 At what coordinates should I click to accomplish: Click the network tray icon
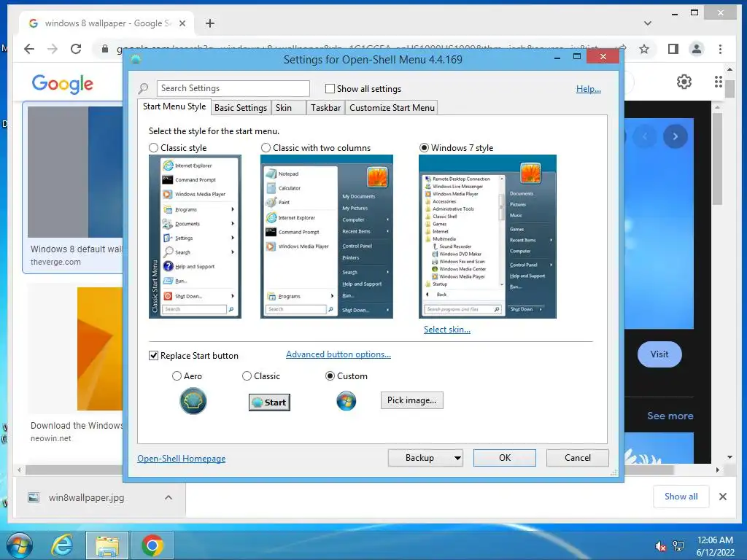click(678, 546)
